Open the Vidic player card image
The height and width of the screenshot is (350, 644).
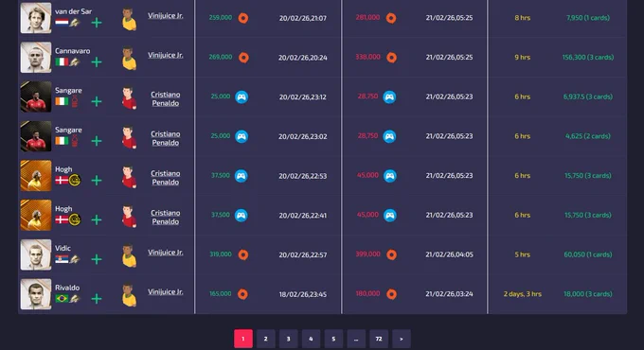[x=36, y=254]
